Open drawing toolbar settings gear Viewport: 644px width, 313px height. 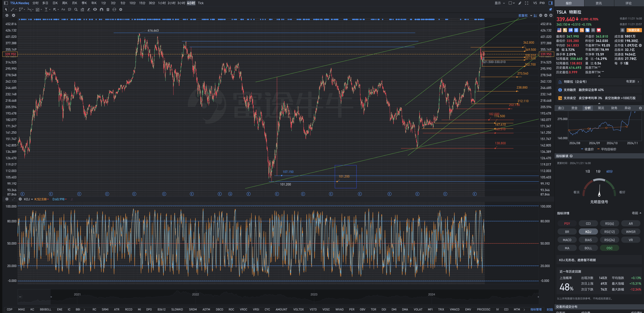121,9
